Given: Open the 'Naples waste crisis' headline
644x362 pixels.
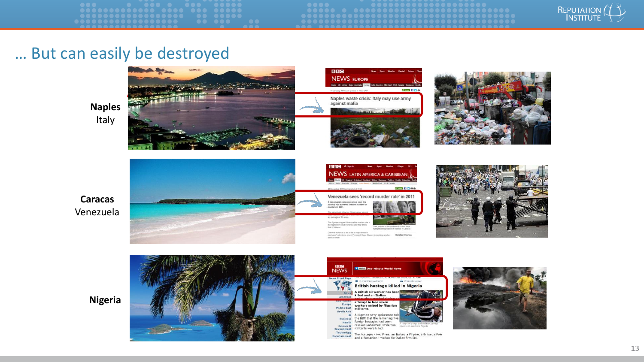Looking at the screenshot, I should (370, 101).
